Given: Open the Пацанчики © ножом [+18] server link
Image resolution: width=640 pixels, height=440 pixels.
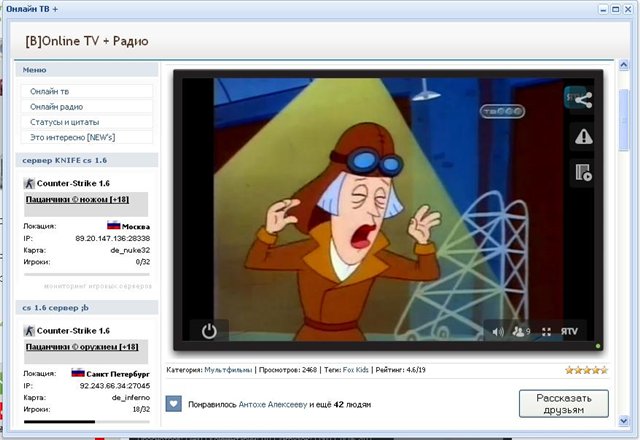Looking at the screenshot, I should pyautogui.click(x=78, y=200).
